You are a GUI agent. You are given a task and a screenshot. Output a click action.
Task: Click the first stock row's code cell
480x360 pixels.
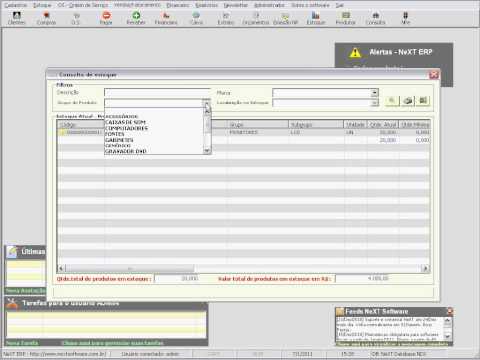(81, 132)
